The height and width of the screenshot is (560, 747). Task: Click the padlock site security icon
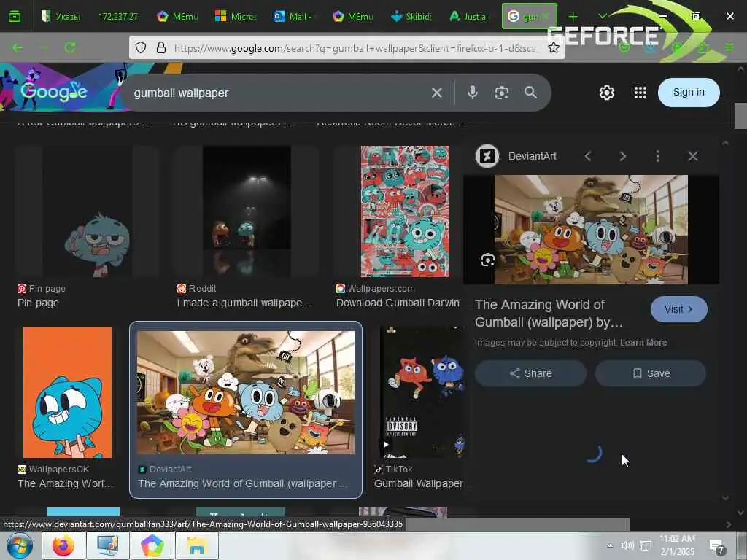click(161, 47)
